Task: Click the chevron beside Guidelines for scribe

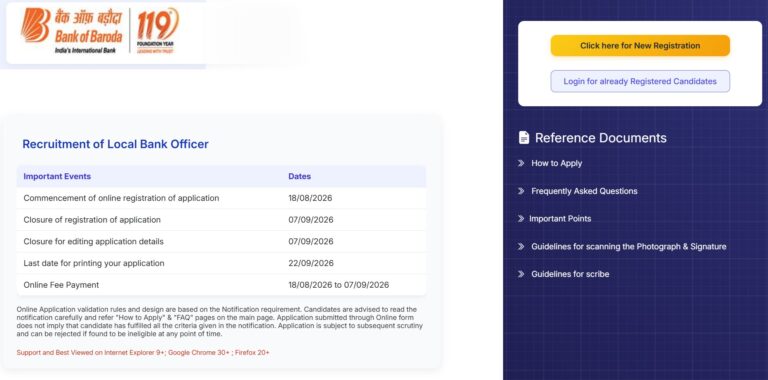Action: point(521,274)
